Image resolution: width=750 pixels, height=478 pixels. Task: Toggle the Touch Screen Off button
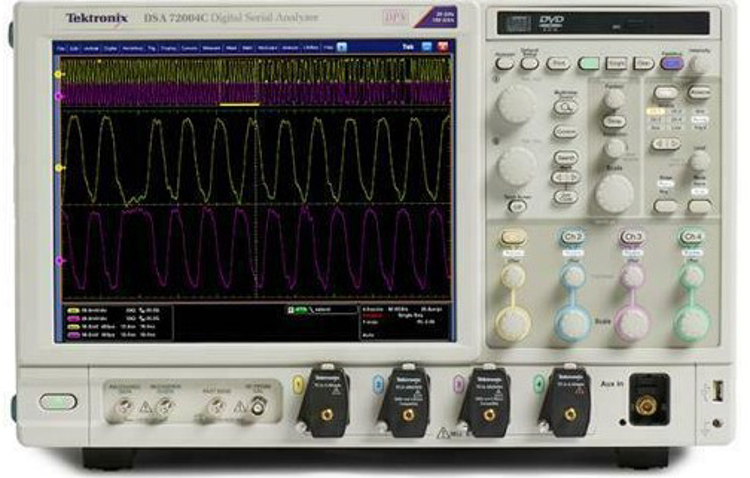[x=517, y=206]
